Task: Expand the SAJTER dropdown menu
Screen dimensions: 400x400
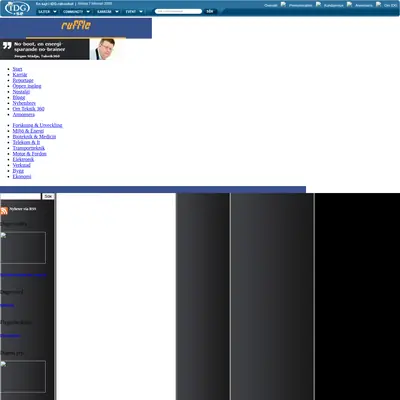Action: coord(47,12)
